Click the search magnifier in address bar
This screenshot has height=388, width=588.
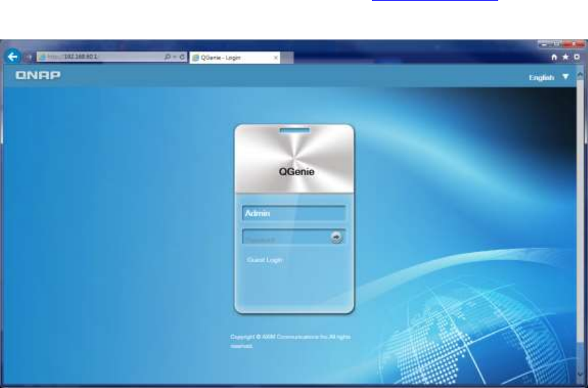click(167, 56)
